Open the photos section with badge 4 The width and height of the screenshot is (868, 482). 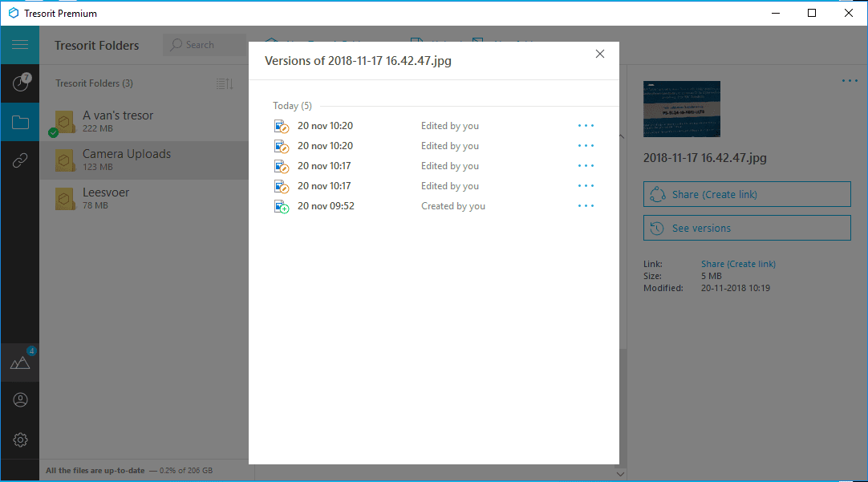19,362
